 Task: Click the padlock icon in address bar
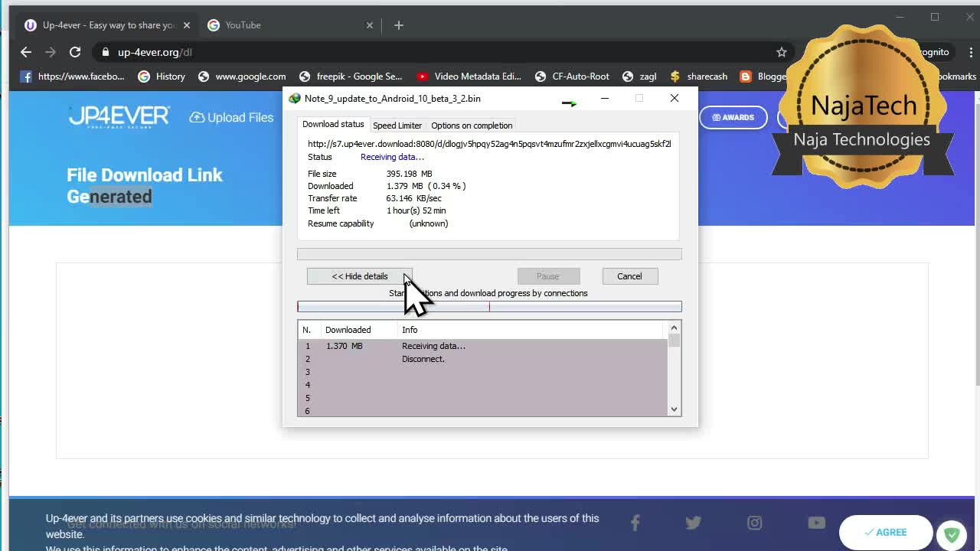click(106, 52)
